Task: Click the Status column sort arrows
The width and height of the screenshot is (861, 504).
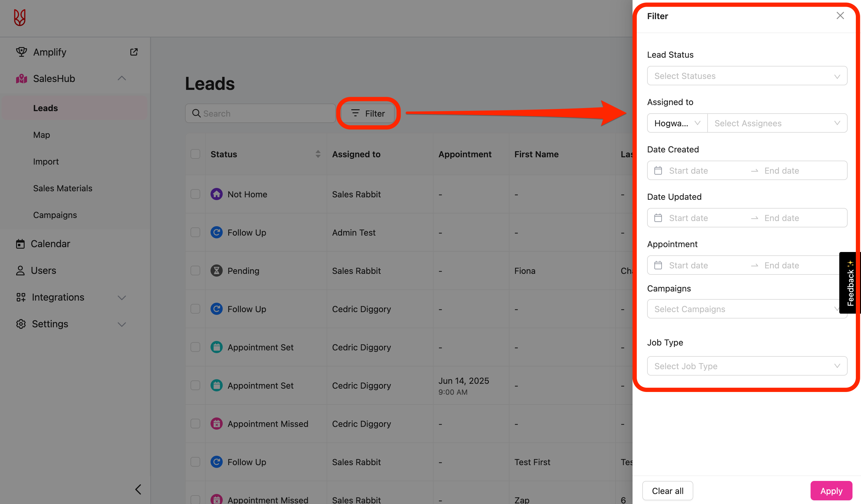Action: point(318,154)
